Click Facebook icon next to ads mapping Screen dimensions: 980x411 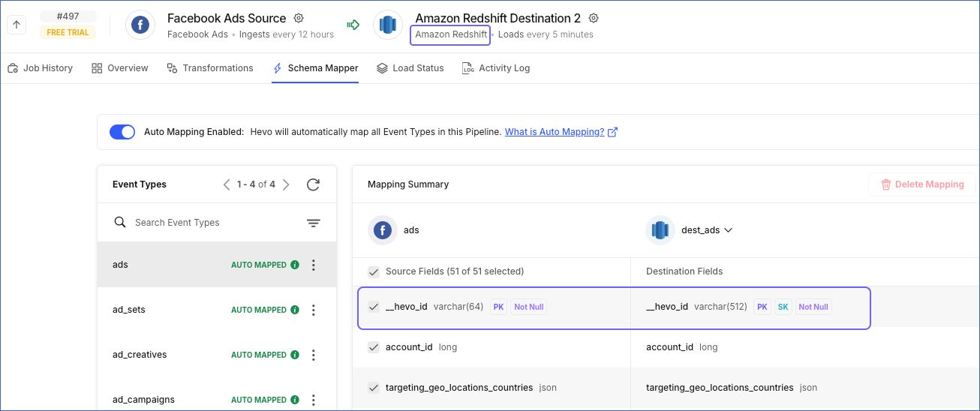383,230
